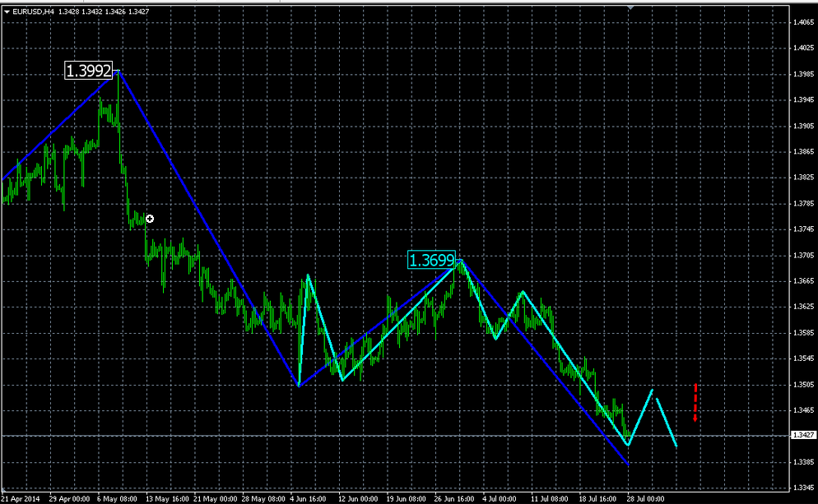The image size is (818, 504).
Task: Click the 1.3945 value on price scale
Action: point(803,99)
